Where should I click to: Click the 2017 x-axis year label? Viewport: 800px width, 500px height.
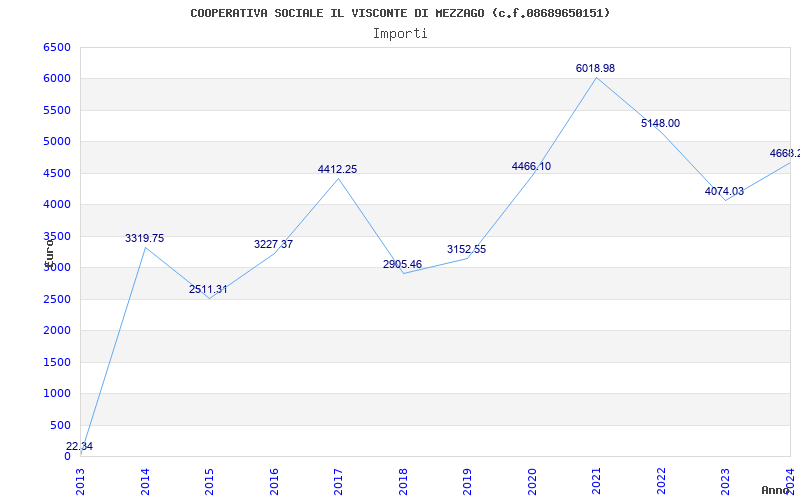[x=338, y=481]
